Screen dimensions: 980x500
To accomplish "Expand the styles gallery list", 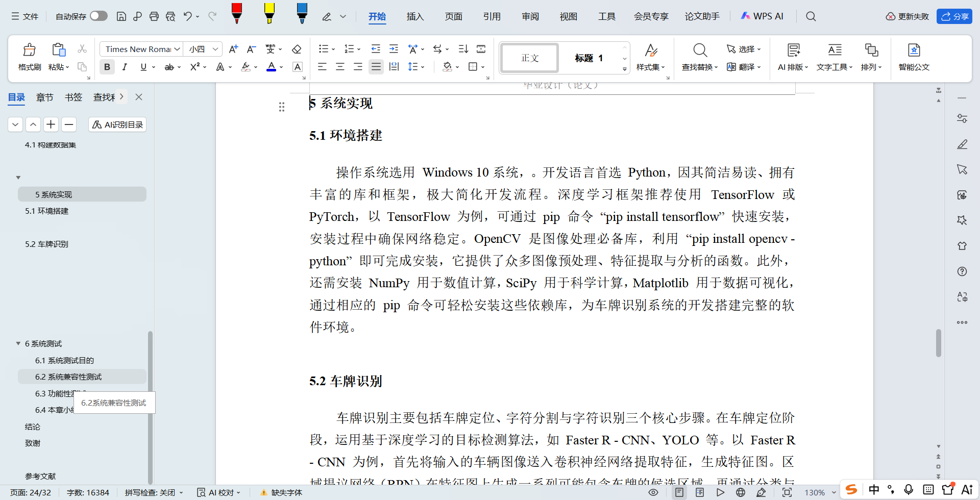I will [x=624, y=68].
